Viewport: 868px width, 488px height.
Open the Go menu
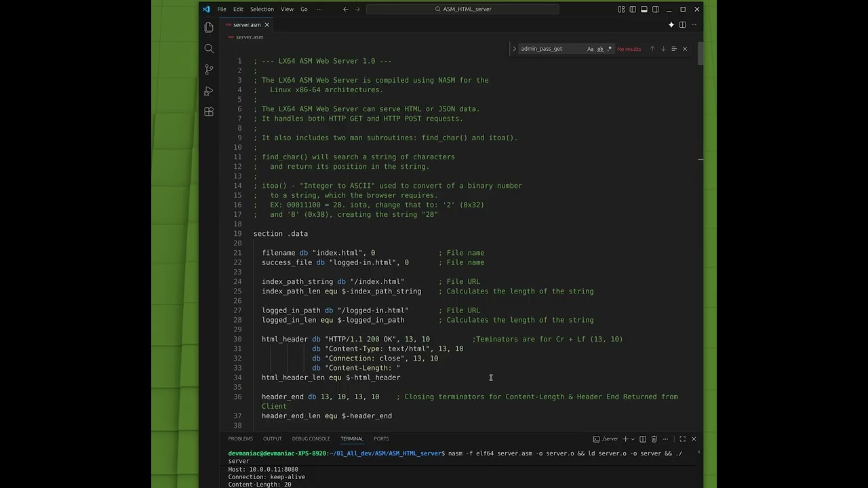pos(304,9)
